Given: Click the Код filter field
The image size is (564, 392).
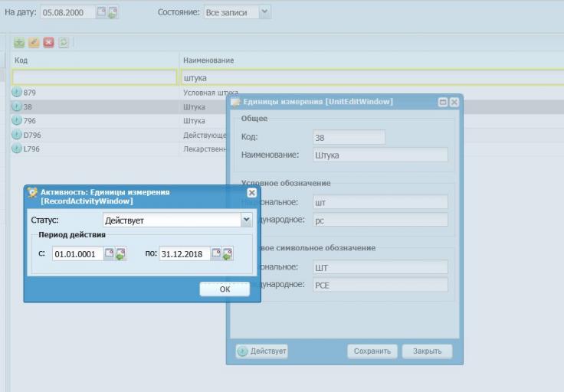Looking at the screenshot, I should pos(94,77).
